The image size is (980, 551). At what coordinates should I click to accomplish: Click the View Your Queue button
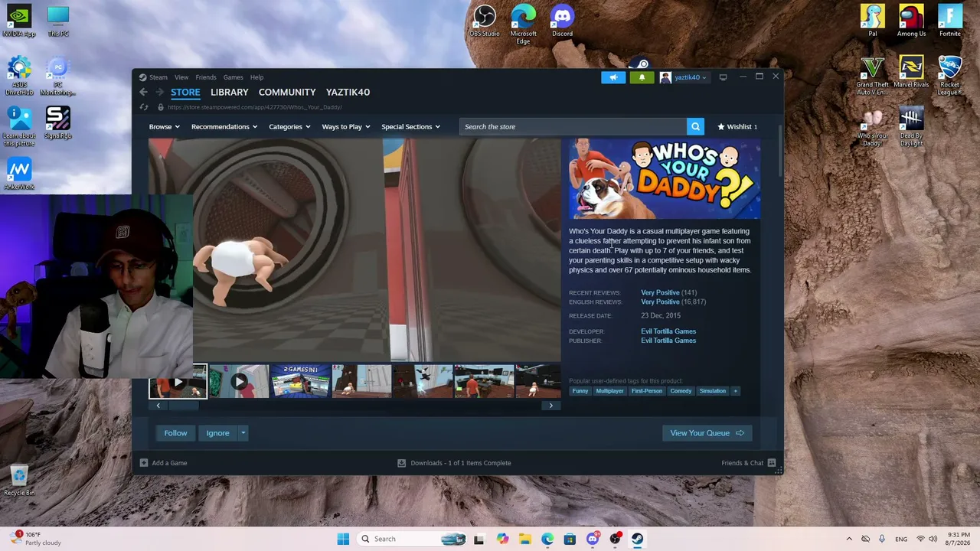coord(707,433)
